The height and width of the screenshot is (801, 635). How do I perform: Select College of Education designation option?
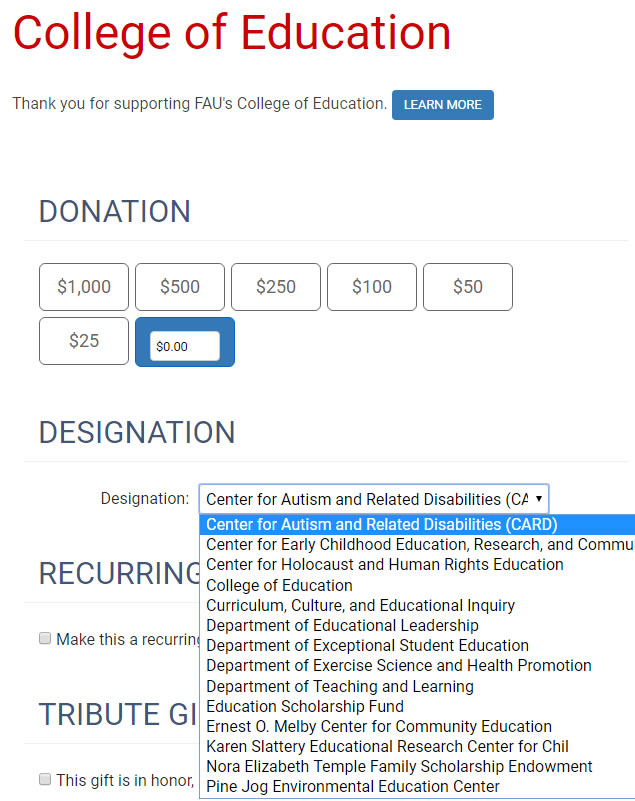click(279, 585)
